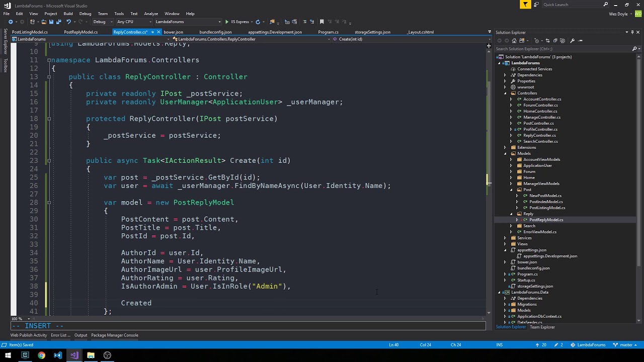Open the Server Explorer side tab
This screenshot has width=644, height=362.
click(x=6, y=42)
